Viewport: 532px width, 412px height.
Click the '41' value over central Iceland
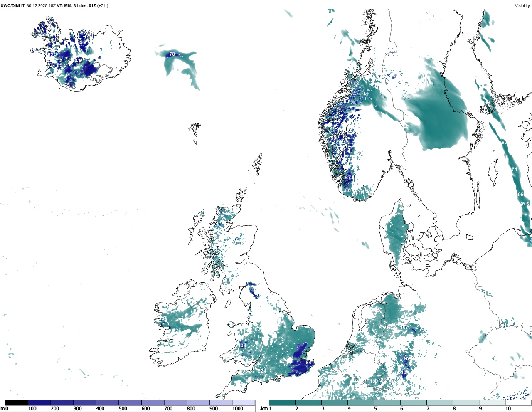click(78, 61)
